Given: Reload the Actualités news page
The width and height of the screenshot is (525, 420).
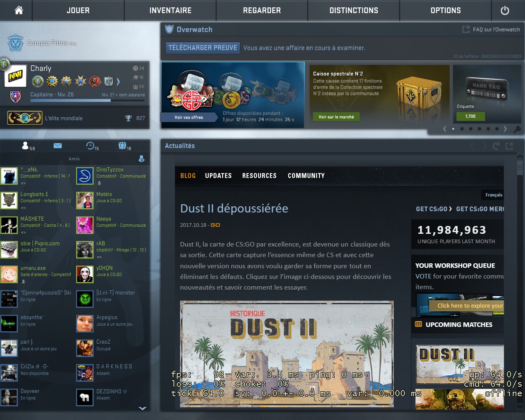Looking at the screenshot, I should (x=496, y=146).
